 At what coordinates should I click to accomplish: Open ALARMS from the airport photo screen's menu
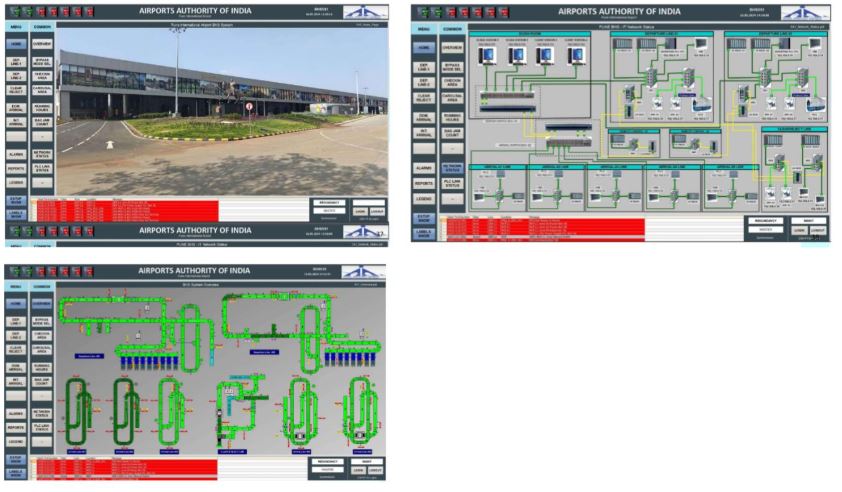coord(16,155)
